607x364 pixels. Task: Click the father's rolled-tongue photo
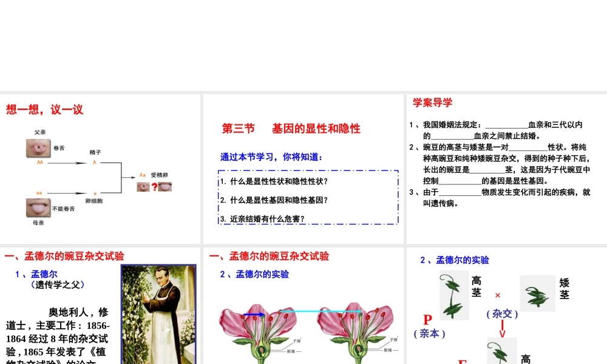point(38,148)
